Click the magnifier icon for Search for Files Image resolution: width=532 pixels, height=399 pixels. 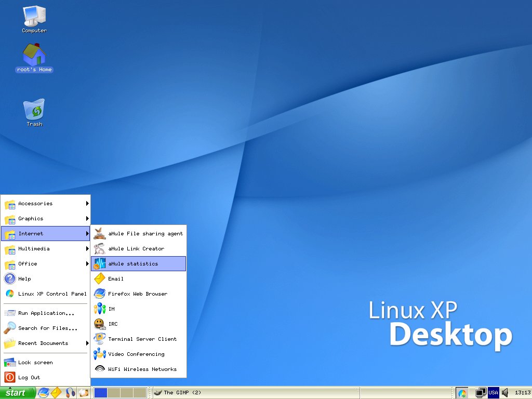coord(10,328)
